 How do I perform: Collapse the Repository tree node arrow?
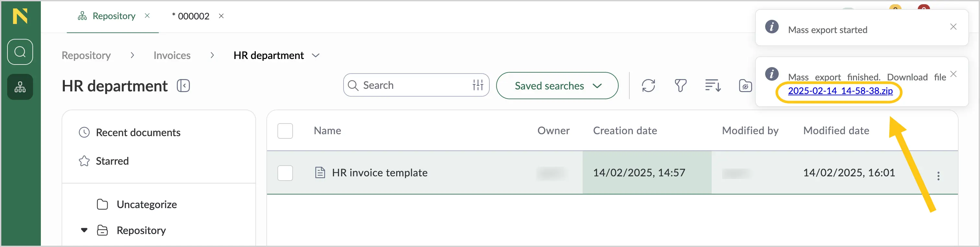[x=84, y=230]
